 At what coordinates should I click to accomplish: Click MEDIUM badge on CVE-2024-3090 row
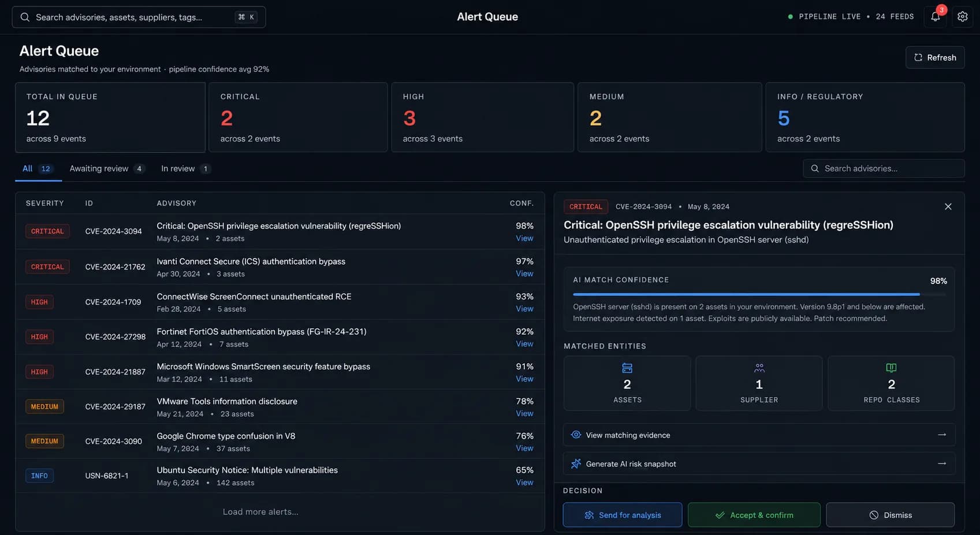coord(44,441)
